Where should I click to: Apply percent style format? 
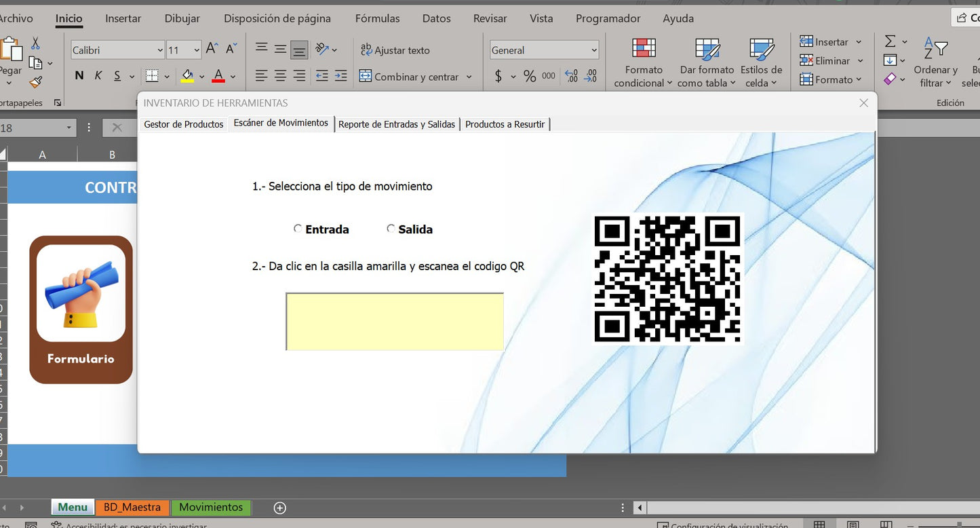click(530, 76)
